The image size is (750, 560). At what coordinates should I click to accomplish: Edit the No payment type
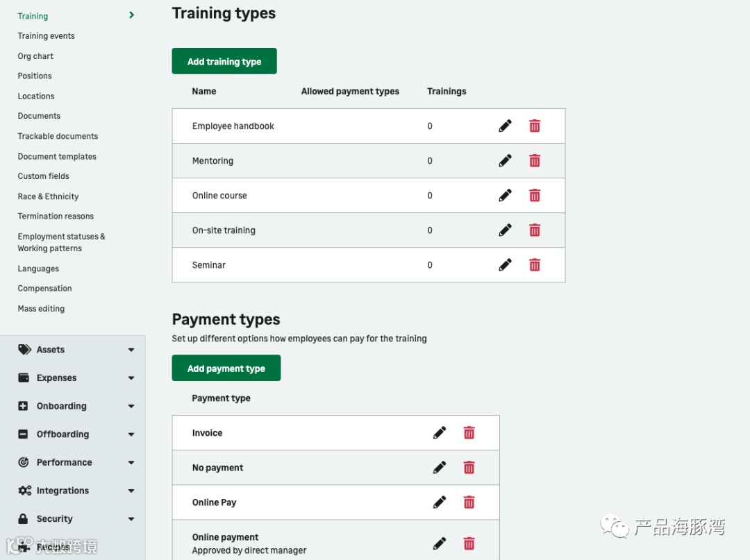tap(440, 468)
